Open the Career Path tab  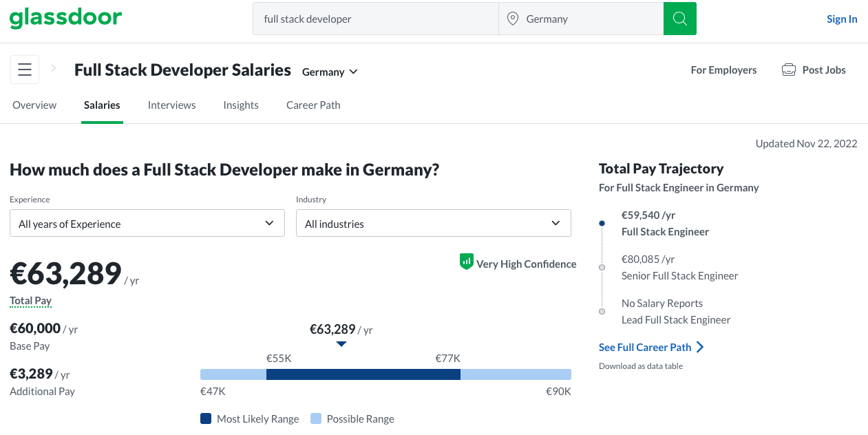pos(313,105)
